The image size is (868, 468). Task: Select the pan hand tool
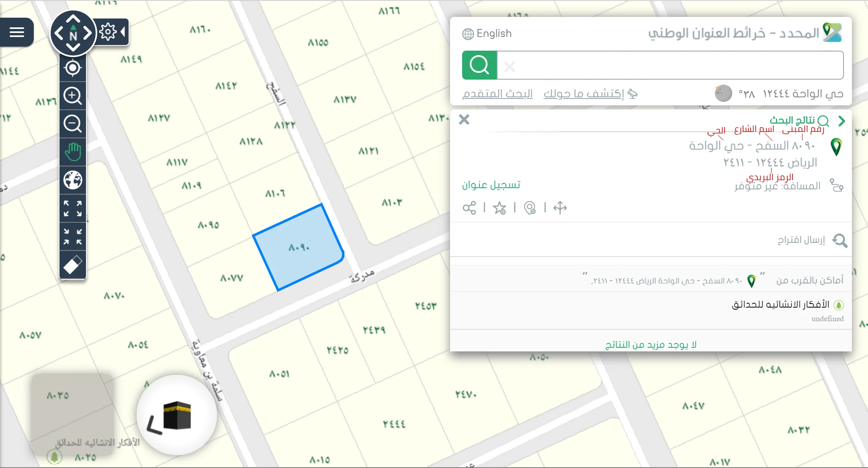tap(73, 152)
